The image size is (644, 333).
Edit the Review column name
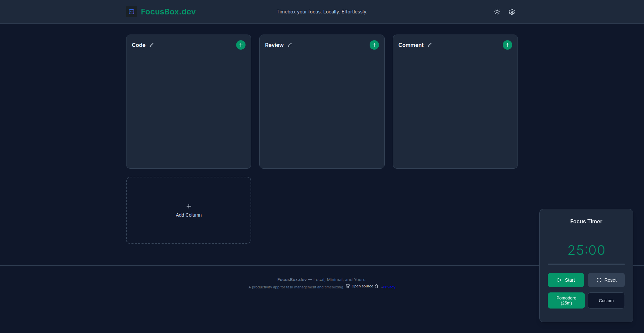click(x=290, y=45)
